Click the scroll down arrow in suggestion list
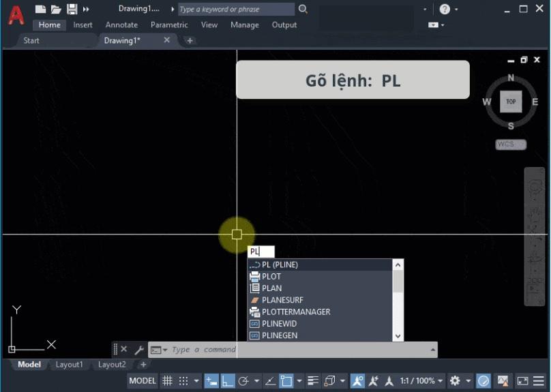Viewport: 551px width, 392px height. (x=398, y=335)
